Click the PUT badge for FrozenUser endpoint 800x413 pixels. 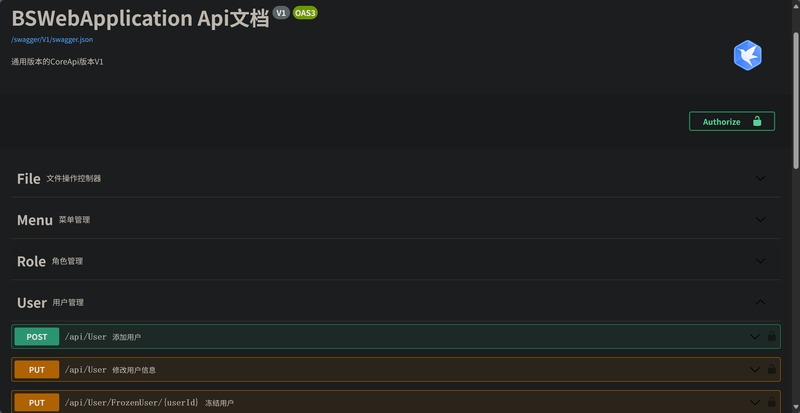tap(37, 403)
